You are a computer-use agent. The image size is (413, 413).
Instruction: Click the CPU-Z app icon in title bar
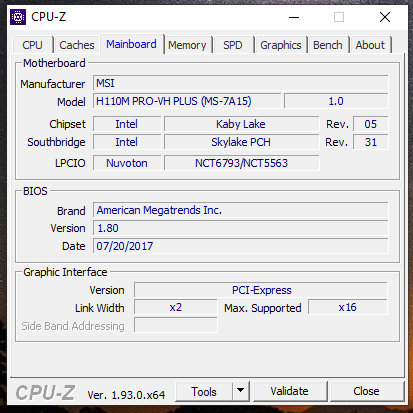(18, 17)
